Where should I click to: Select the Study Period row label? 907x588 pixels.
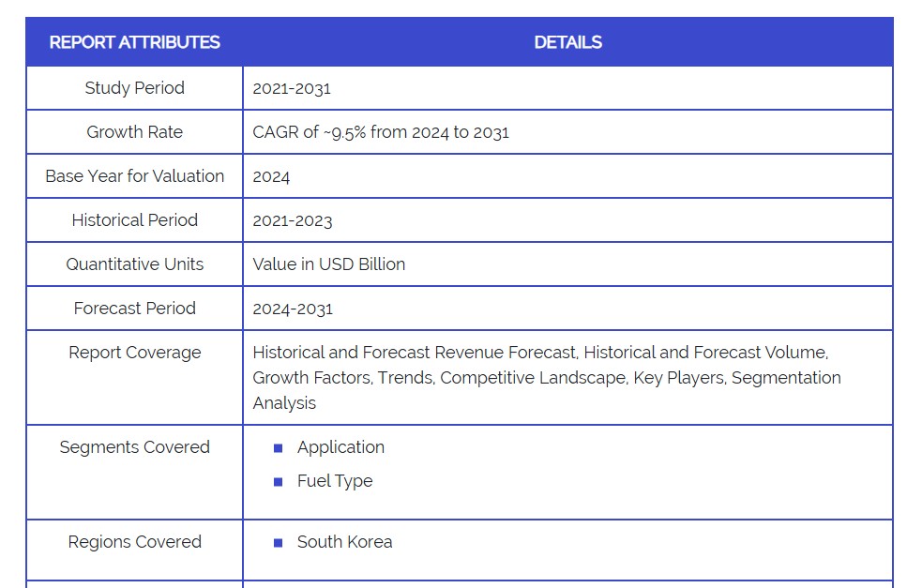click(x=134, y=88)
